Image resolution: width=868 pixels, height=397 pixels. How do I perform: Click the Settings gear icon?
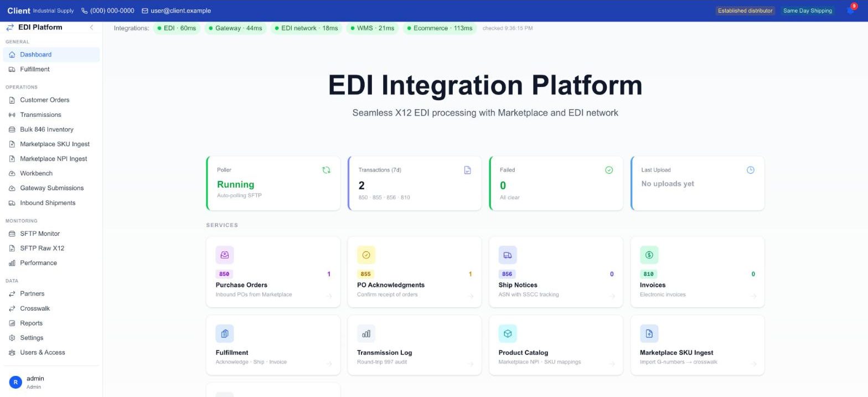point(12,338)
